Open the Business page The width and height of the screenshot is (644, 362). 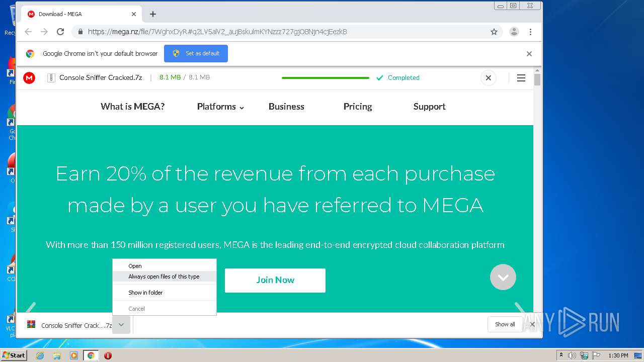286,107
